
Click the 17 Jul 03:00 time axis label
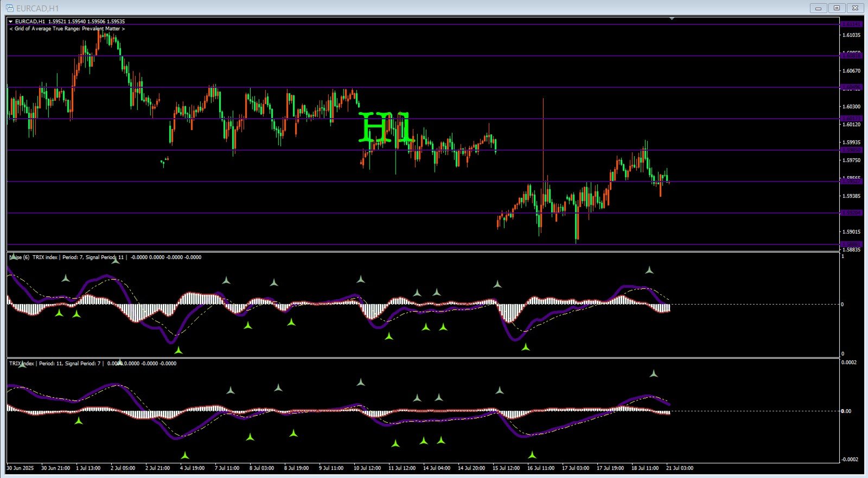click(576, 468)
